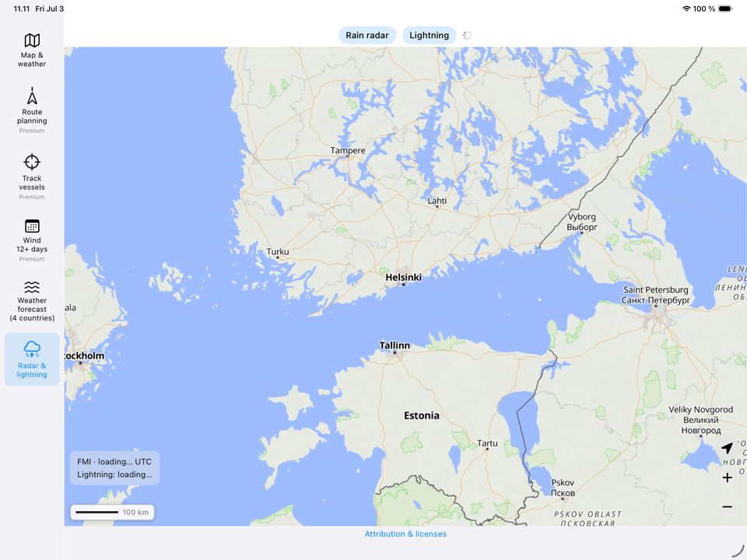Image resolution: width=747 pixels, height=560 pixels.
Task: Tap the FMI loading status panel
Action: pyautogui.click(x=115, y=468)
